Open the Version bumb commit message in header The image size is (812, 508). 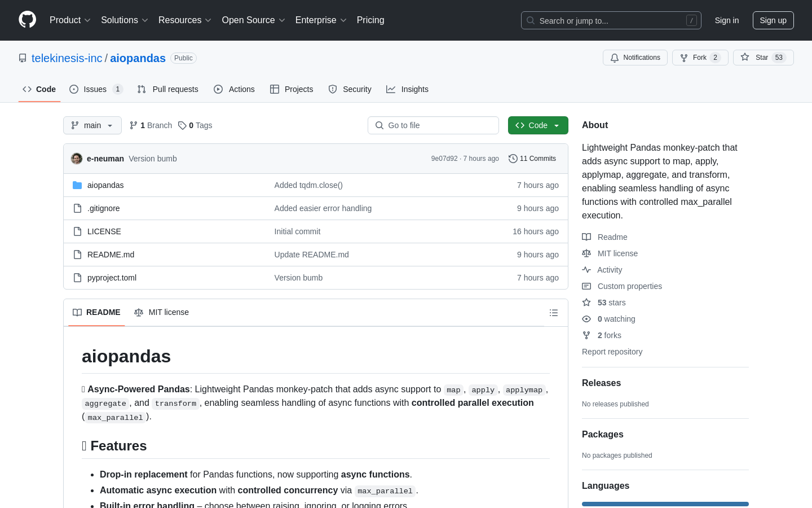[x=153, y=159]
